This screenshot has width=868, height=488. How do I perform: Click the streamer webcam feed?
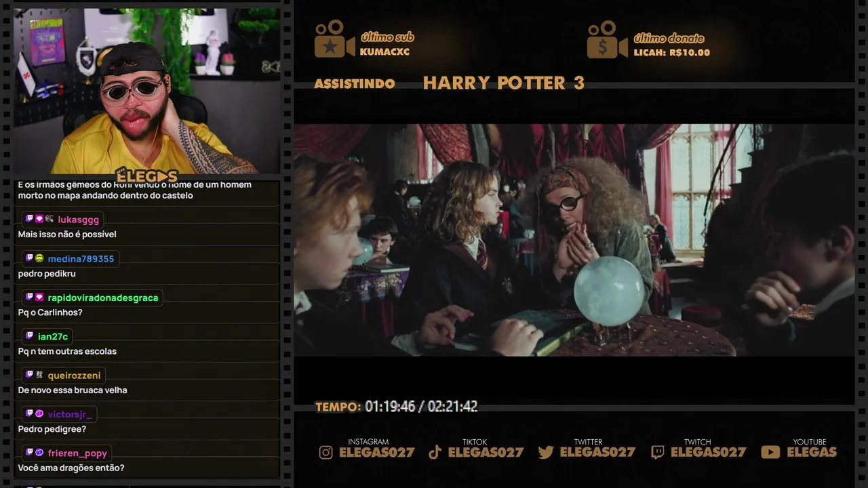[147, 91]
